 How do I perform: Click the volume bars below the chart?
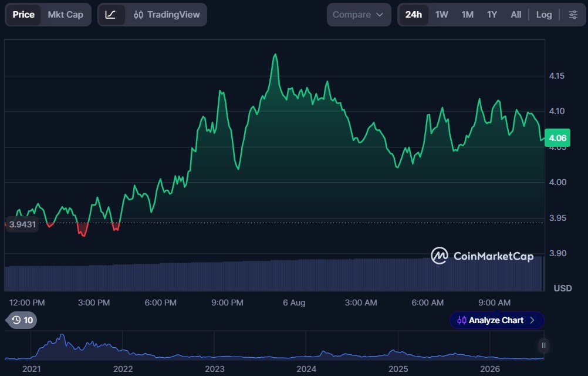[x=274, y=275]
